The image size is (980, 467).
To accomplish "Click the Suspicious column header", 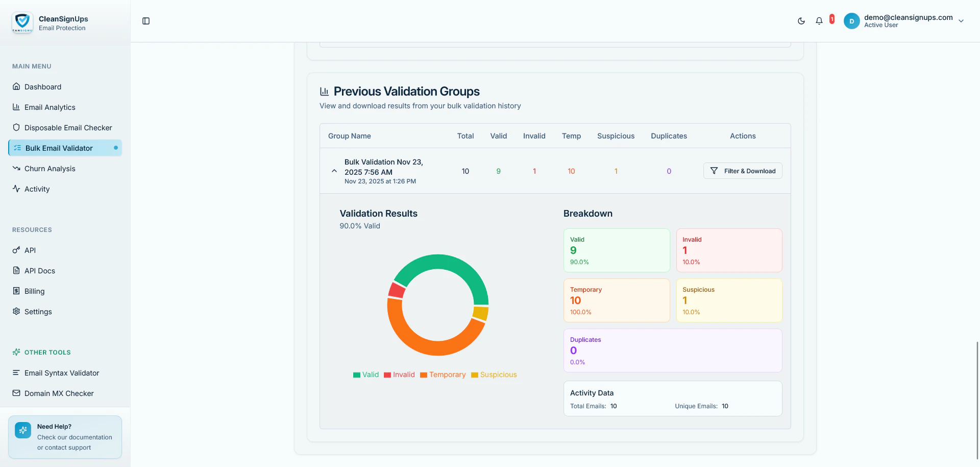I will tap(616, 136).
